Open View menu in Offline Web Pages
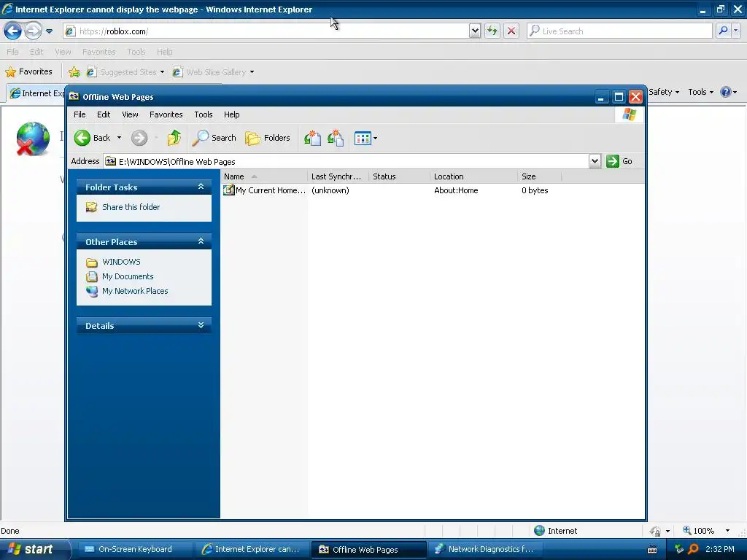 (x=130, y=114)
